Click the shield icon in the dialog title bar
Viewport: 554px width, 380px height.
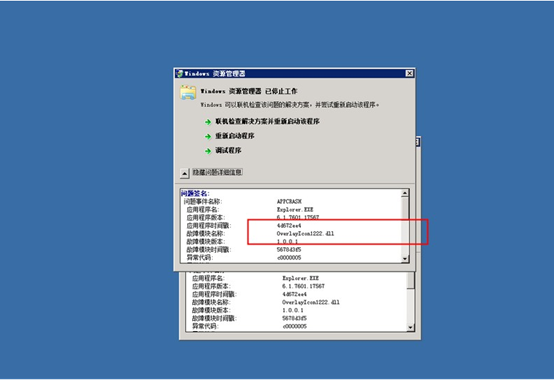(x=180, y=73)
